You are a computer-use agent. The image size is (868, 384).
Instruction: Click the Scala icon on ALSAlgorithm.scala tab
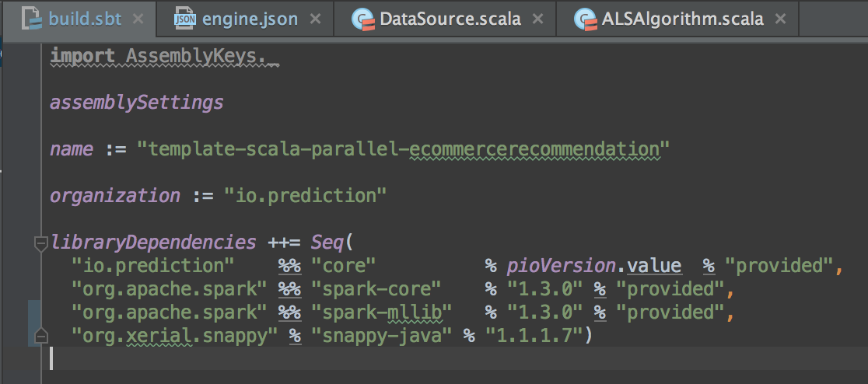(x=586, y=19)
